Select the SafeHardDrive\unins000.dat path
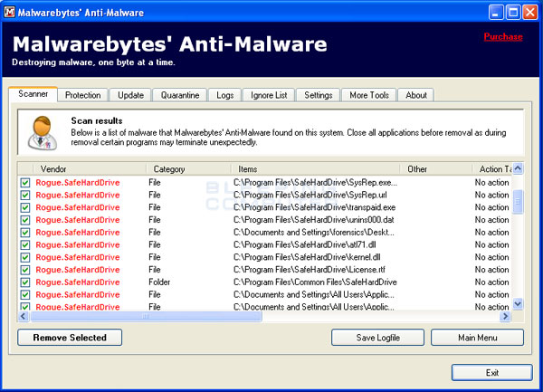This screenshot has height=392, width=543. click(314, 220)
